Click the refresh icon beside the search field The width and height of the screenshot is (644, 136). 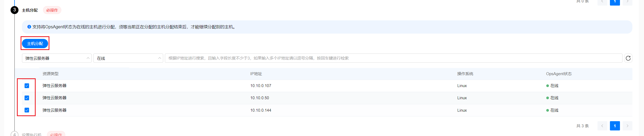628,58
